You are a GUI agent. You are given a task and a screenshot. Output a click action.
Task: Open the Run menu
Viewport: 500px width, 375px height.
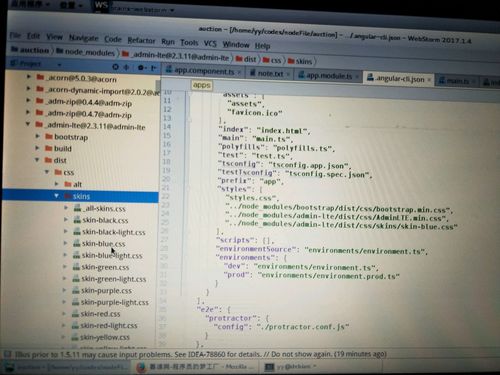(x=168, y=42)
